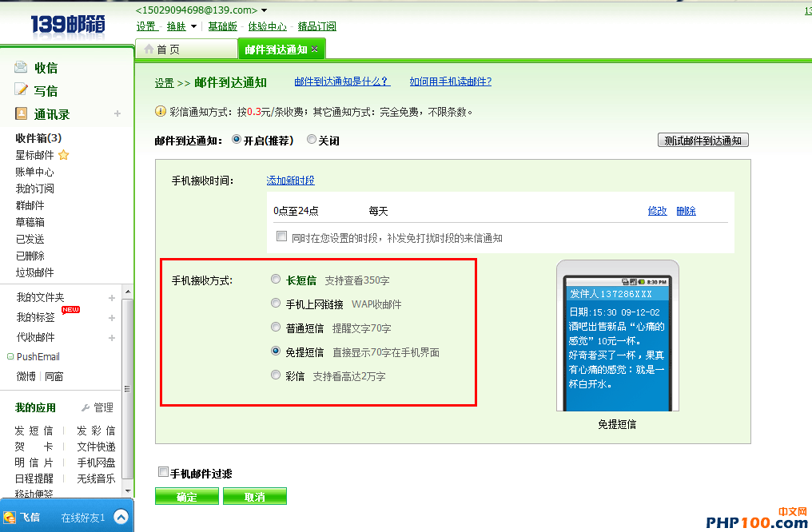The image size is (812, 532).
Task: Click the star icon beside 星标邮件
Action: [64, 155]
